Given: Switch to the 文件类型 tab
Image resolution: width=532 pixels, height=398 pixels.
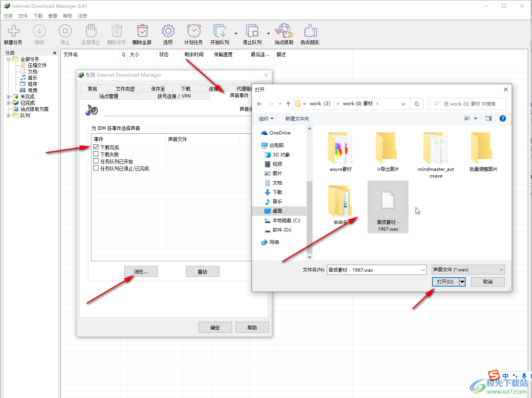Looking at the screenshot, I should [125, 89].
